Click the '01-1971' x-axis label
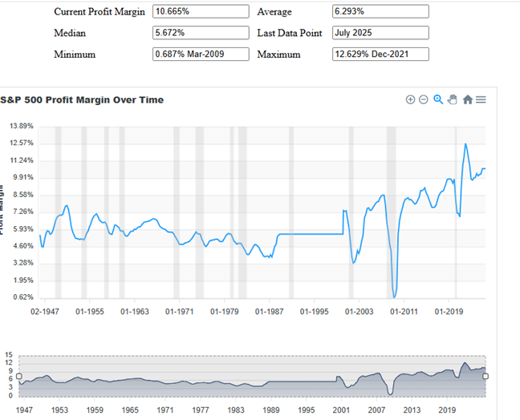 (180, 312)
